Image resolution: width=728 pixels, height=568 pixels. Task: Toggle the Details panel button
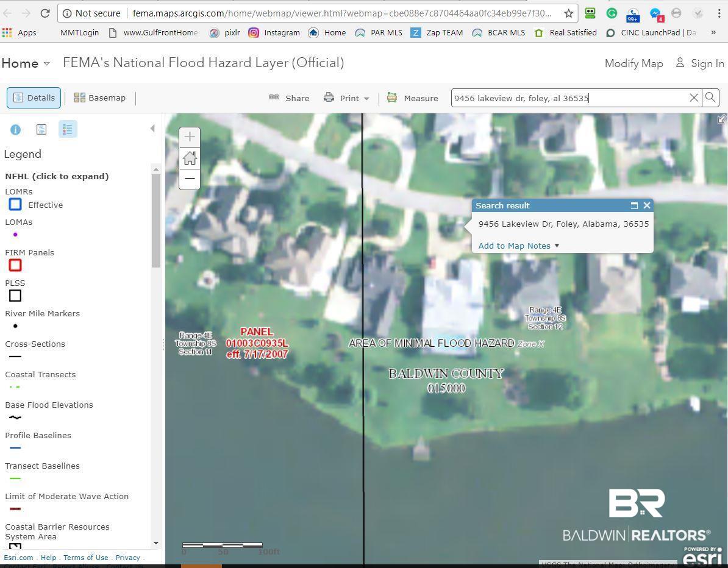pos(34,98)
